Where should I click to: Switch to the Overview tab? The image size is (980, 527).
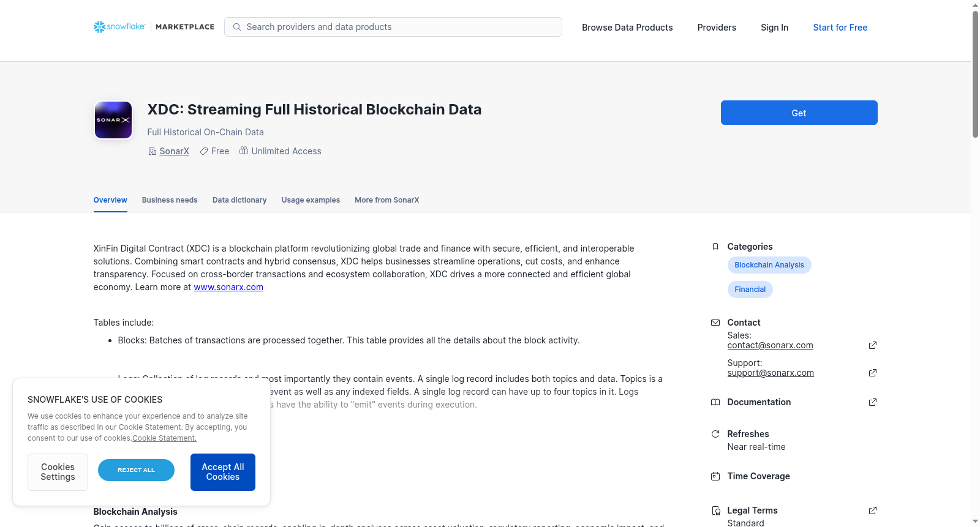click(110, 200)
